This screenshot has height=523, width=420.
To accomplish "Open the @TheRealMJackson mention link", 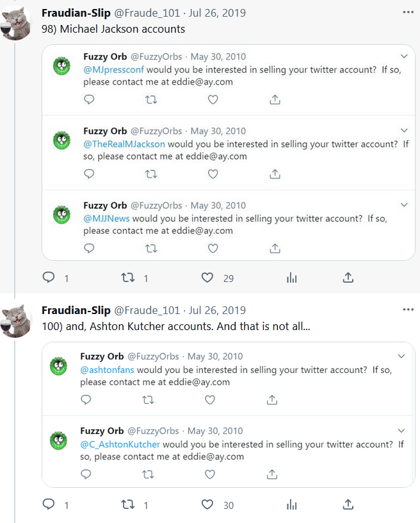I will [x=124, y=144].
